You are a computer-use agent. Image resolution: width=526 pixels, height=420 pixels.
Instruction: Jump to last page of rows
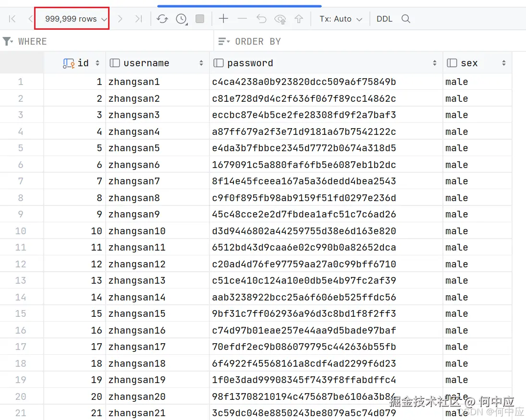[x=138, y=19]
